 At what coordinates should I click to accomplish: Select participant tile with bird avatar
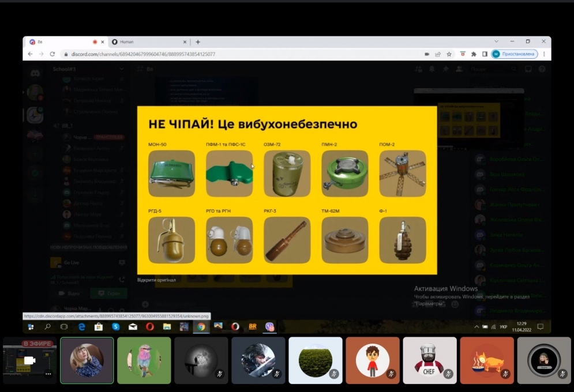pos(144,360)
